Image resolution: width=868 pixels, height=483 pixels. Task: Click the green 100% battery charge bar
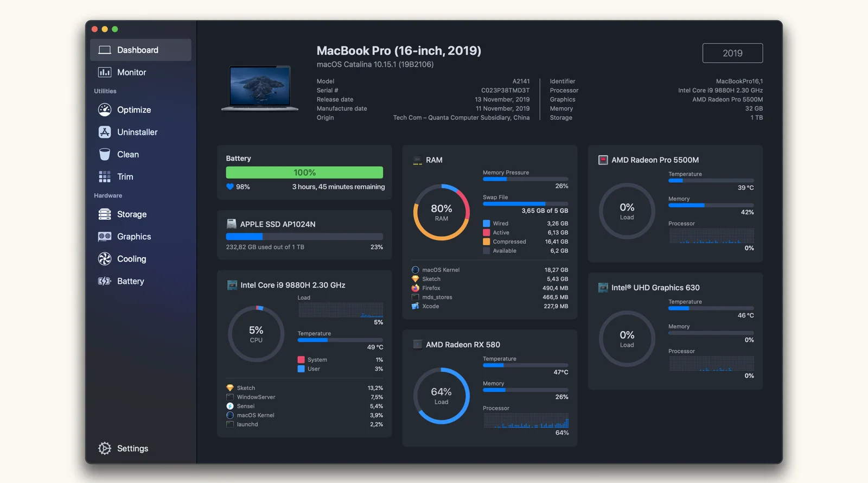(304, 173)
